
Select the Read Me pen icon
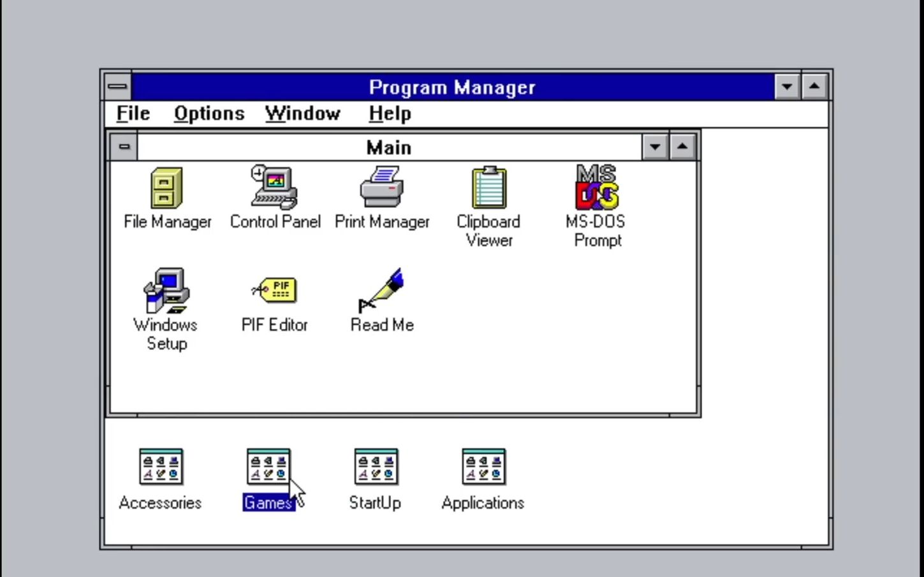coord(381,291)
